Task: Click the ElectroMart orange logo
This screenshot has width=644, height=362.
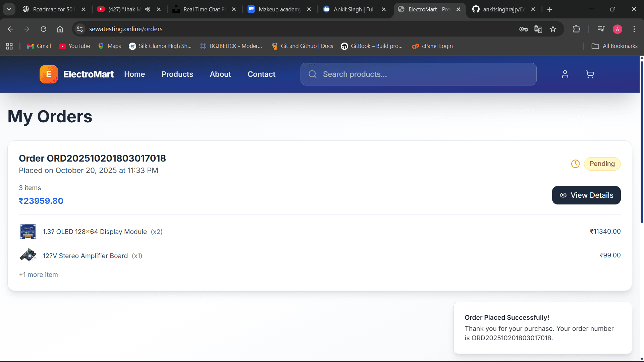Action: [x=49, y=74]
